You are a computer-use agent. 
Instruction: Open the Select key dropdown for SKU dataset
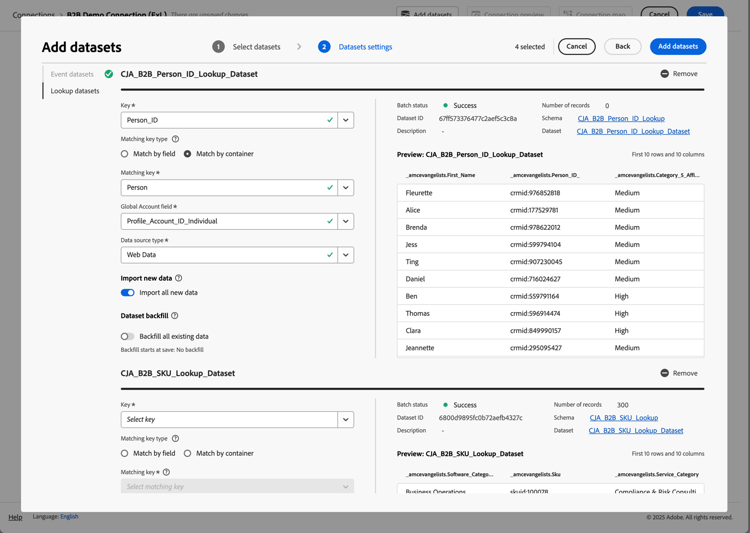point(345,420)
